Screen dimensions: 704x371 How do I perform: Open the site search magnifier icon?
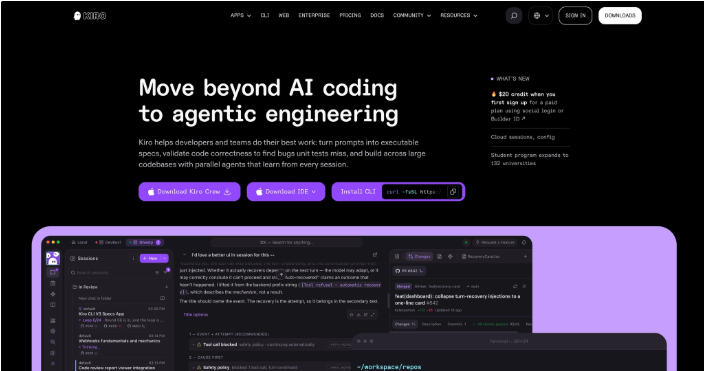click(514, 16)
